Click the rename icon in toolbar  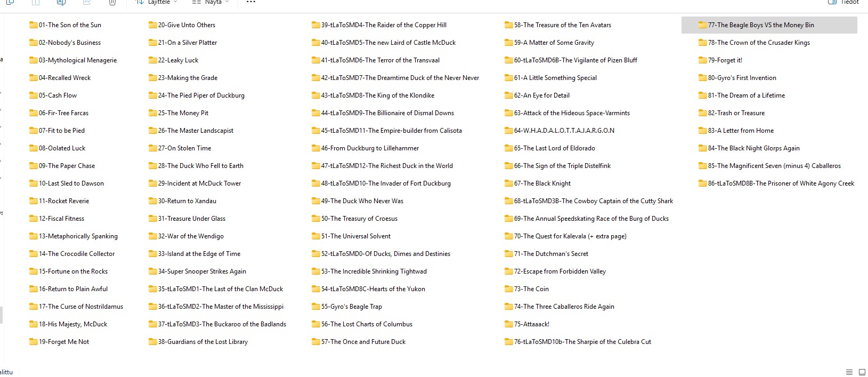[61, 2]
